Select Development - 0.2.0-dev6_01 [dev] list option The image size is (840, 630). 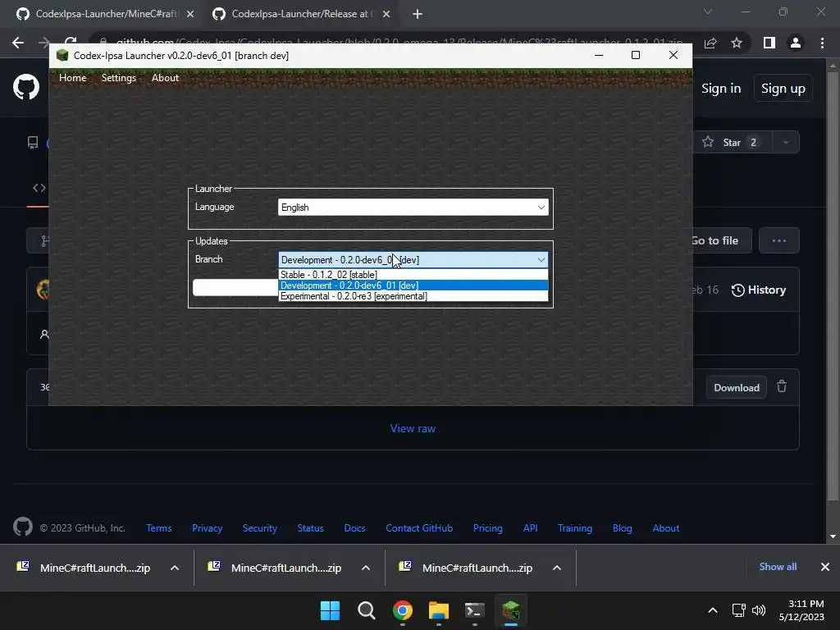413,285
